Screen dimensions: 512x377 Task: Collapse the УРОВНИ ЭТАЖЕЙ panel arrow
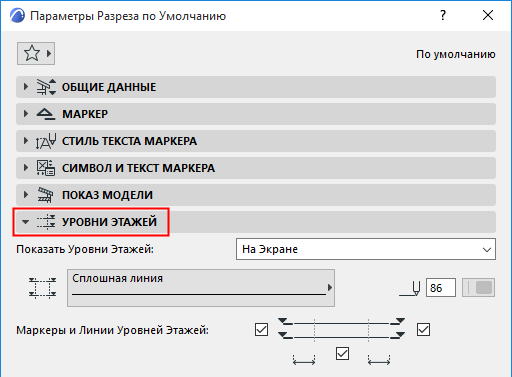click(25, 222)
